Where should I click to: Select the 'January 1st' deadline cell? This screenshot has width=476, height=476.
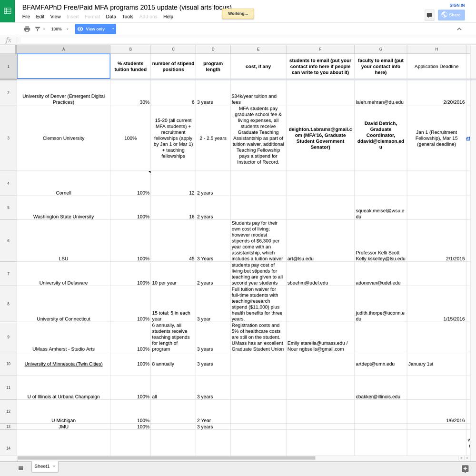point(436,364)
